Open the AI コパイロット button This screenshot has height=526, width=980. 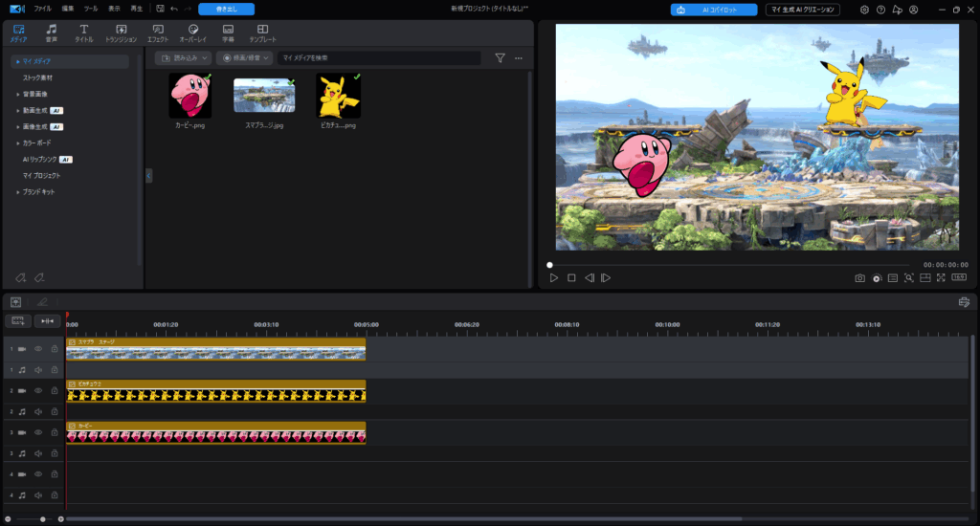(x=714, y=10)
